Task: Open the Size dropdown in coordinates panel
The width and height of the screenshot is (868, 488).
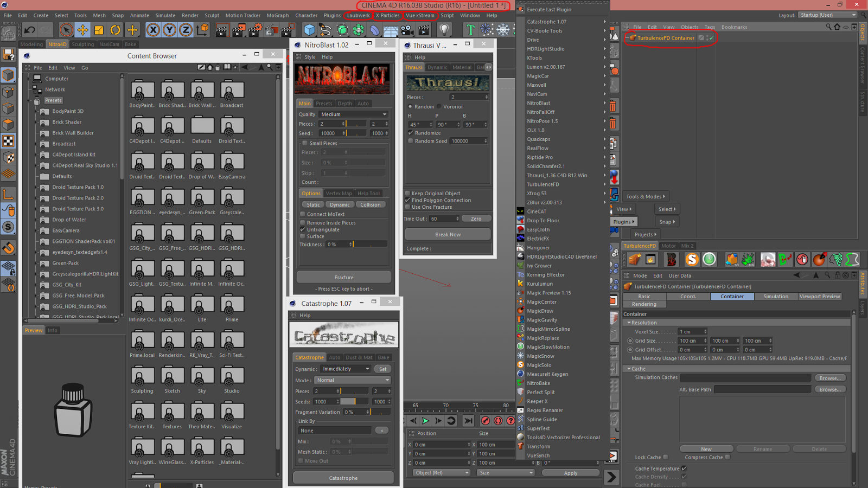Action: [506, 473]
